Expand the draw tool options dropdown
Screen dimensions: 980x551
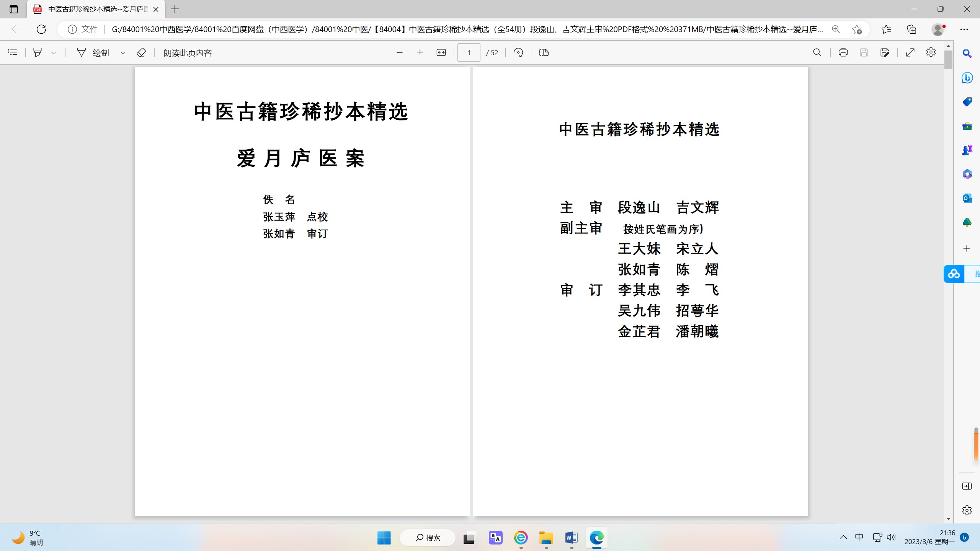click(123, 53)
